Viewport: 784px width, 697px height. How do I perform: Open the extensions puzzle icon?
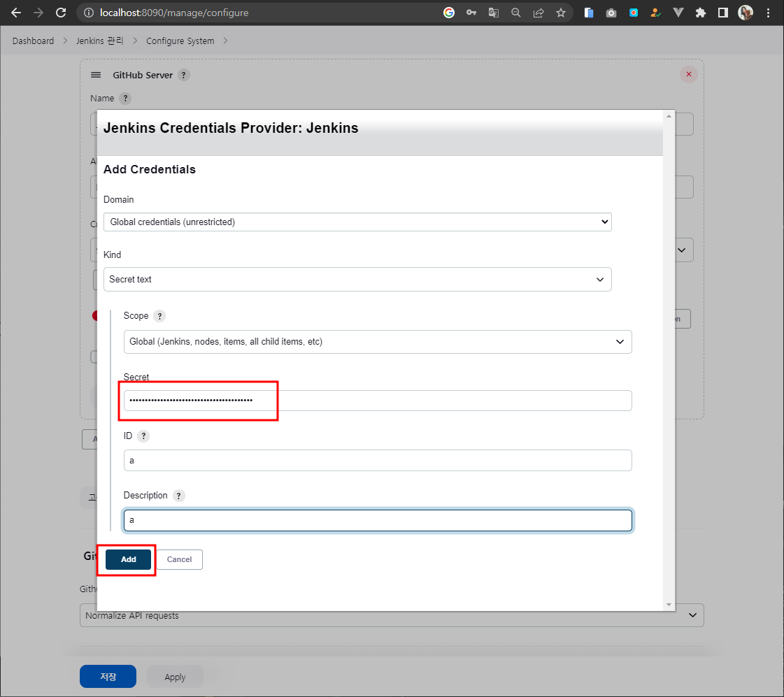pyautogui.click(x=701, y=13)
